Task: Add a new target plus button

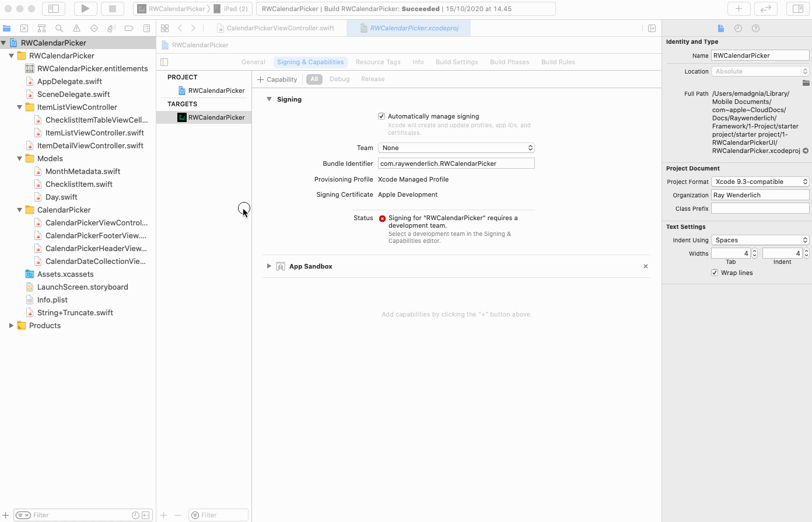Action: click(164, 515)
